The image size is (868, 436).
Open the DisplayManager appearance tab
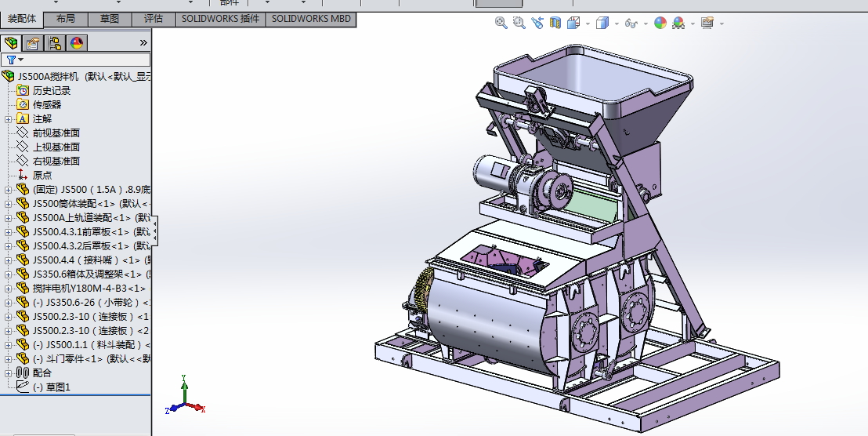tap(77, 43)
